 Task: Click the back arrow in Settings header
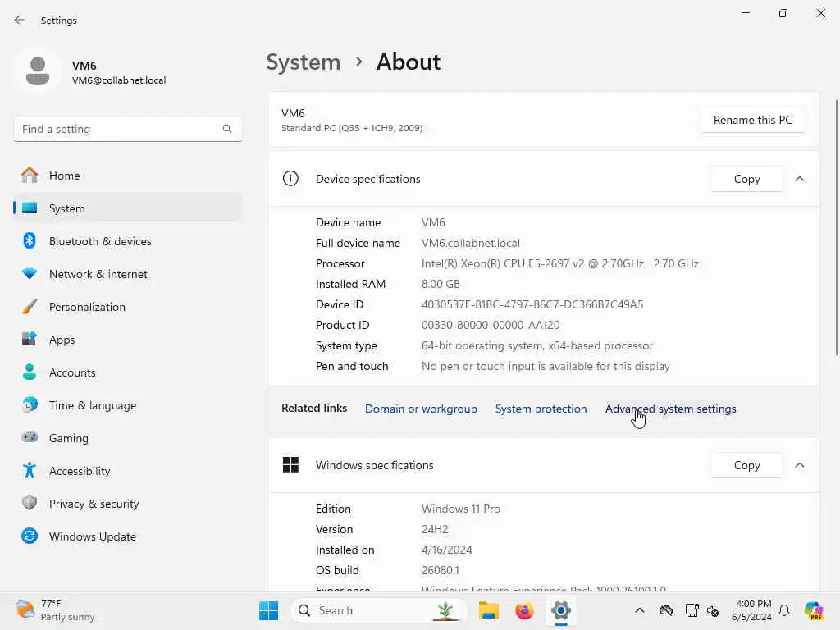pyautogui.click(x=20, y=20)
